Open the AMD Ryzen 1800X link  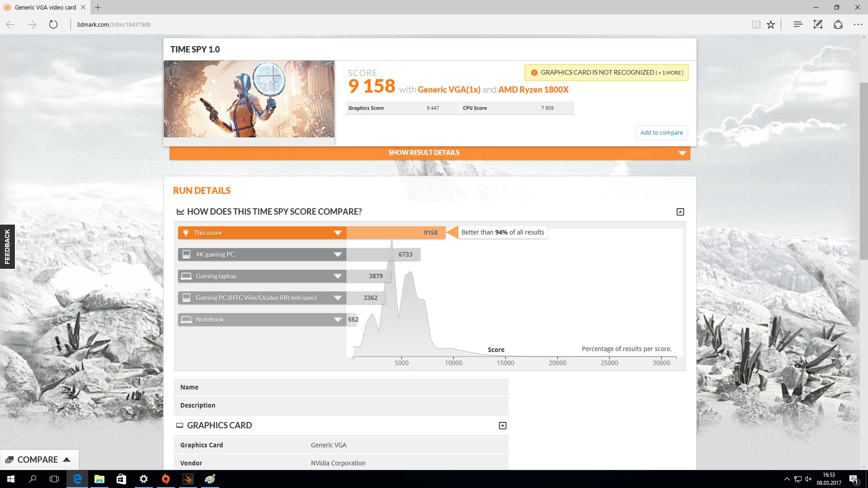click(x=533, y=89)
